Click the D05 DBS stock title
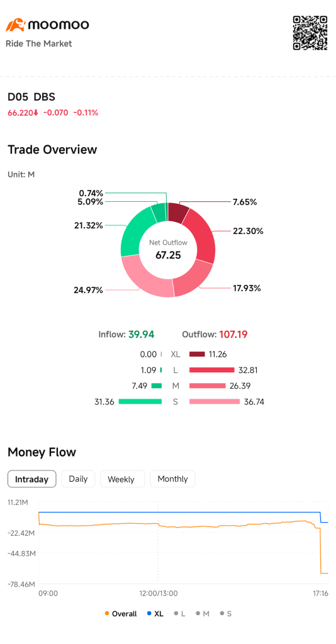The height and width of the screenshot is (644, 336). pyautogui.click(x=31, y=97)
